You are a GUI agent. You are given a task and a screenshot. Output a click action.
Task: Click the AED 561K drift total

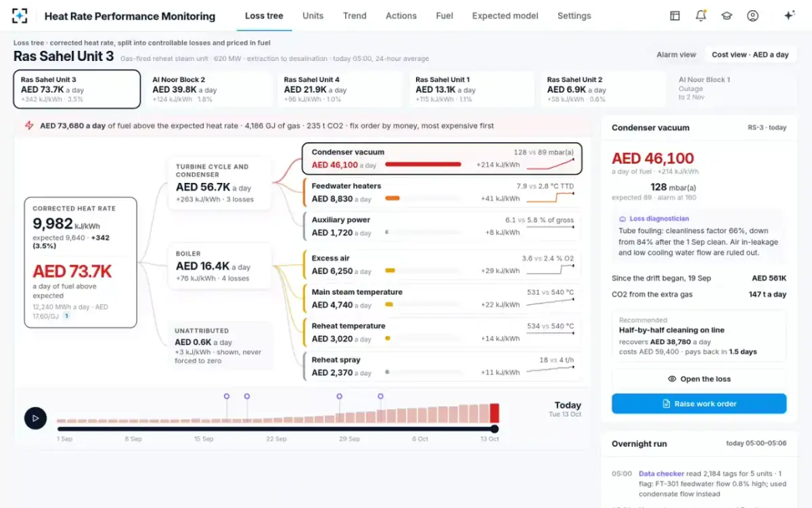pyautogui.click(x=769, y=278)
